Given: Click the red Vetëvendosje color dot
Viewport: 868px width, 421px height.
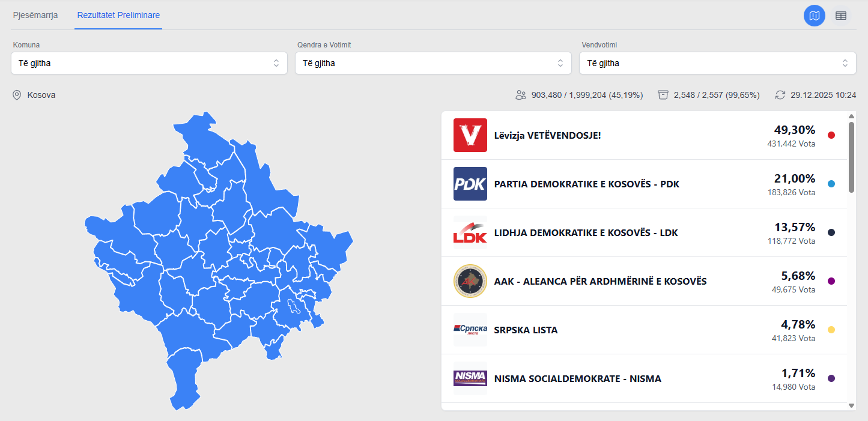Looking at the screenshot, I should 831,135.
